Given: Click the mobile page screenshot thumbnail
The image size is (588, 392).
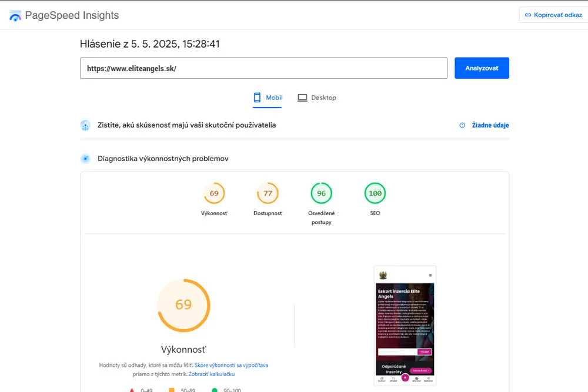Looking at the screenshot, I should click(405, 326).
